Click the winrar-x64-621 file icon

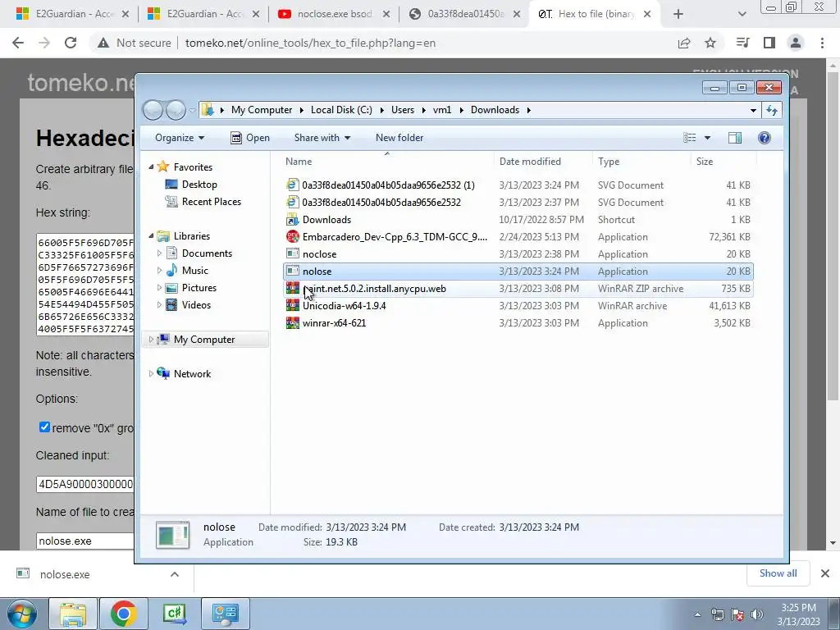pos(293,323)
